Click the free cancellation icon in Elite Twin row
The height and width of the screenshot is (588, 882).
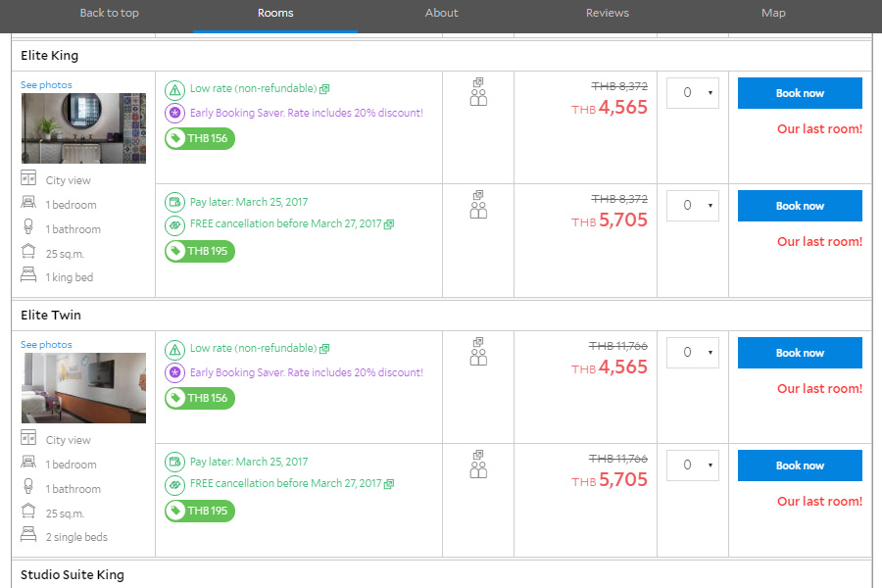coord(174,484)
